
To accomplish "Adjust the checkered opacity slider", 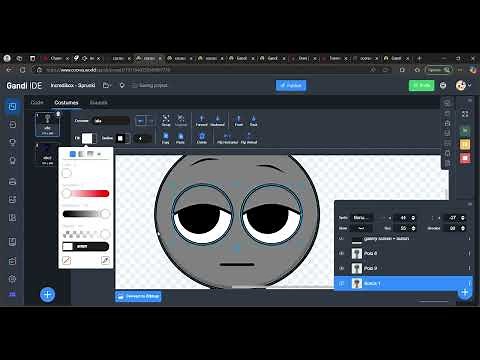I will coord(86,234).
